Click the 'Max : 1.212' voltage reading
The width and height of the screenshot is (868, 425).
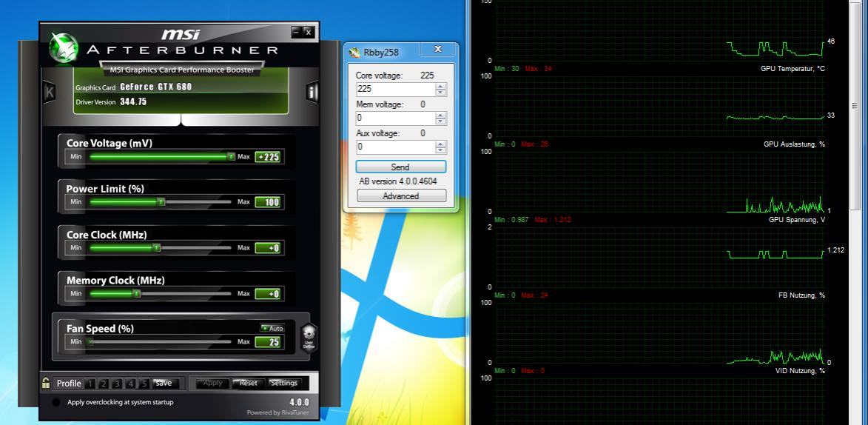(x=553, y=220)
